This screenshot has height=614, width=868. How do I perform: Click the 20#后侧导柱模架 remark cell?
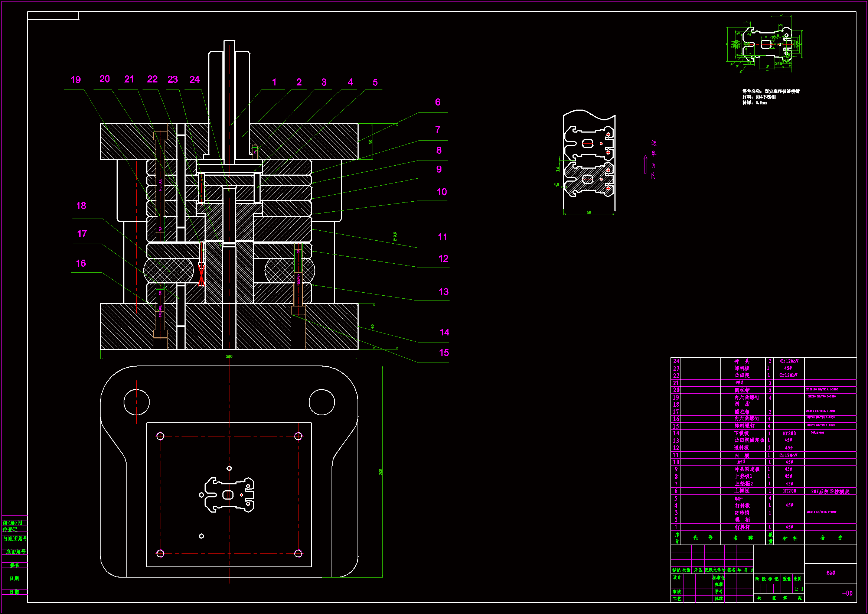tap(830, 491)
